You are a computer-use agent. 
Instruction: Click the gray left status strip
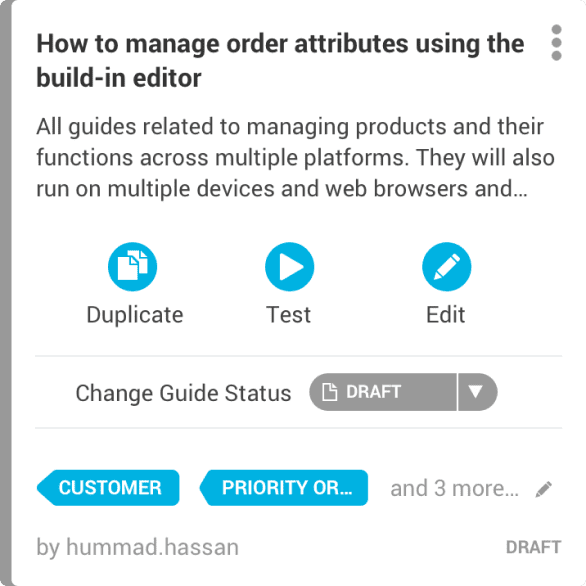6,293
